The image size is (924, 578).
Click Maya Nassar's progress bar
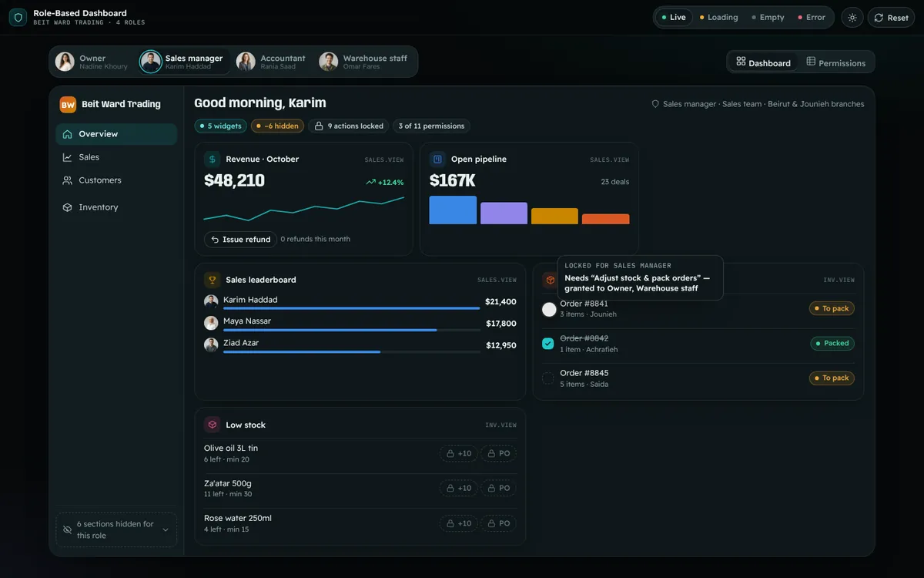[x=352, y=330]
